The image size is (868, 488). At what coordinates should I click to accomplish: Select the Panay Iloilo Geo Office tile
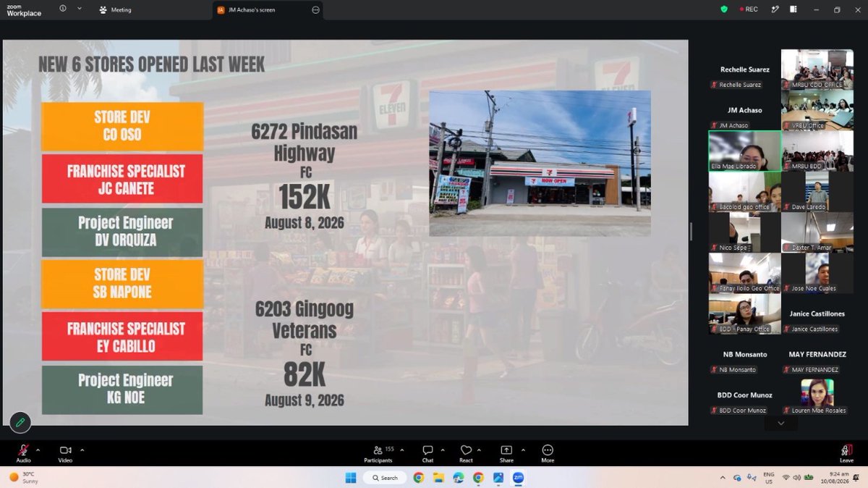744,273
